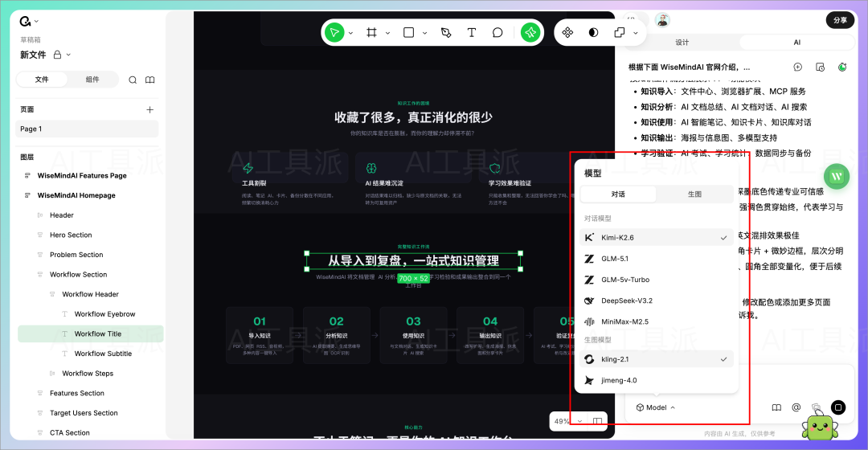The image size is (868, 450).
Task: Select the Target Users Section layer
Action: [84, 413]
